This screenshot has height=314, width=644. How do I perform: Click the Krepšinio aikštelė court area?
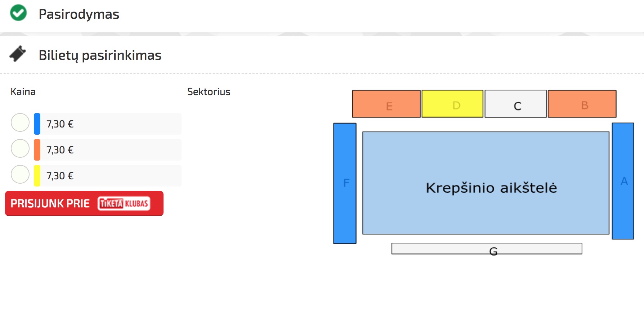pyautogui.click(x=486, y=183)
